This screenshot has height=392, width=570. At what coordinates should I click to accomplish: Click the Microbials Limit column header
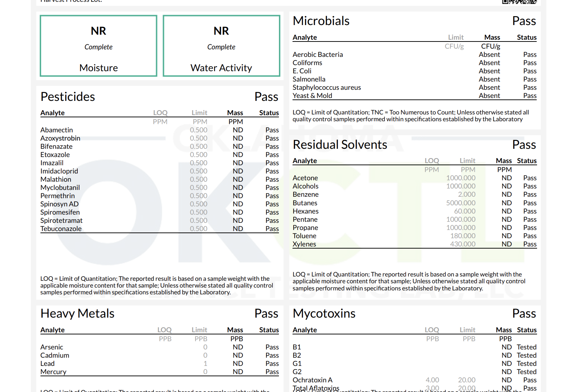pyautogui.click(x=456, y=37)
